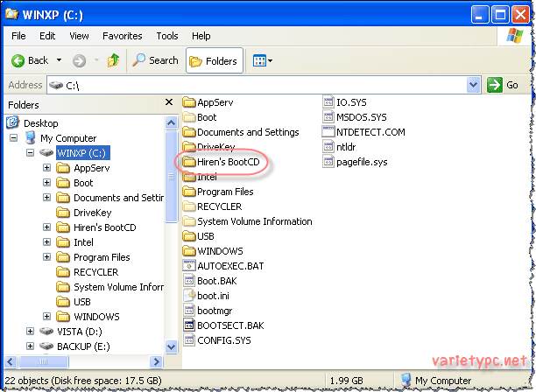Open the File menu
The image size is (536, 392).
[18, 36]
